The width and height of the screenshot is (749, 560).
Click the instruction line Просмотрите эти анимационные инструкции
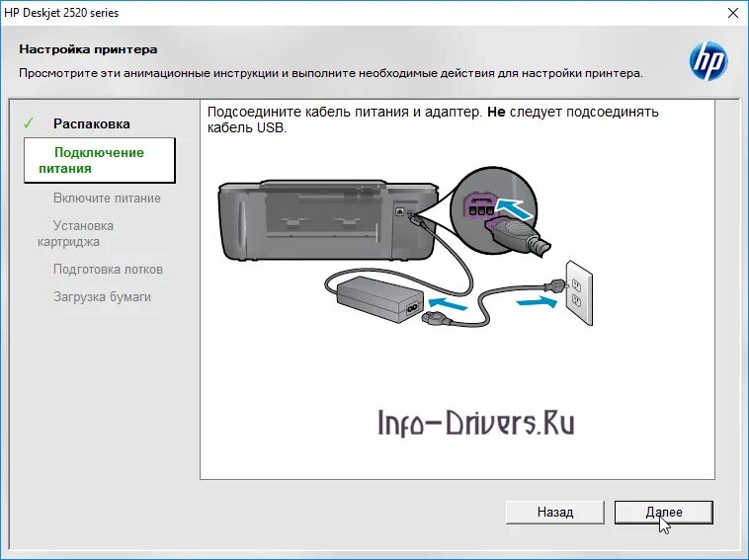[331, 73]
